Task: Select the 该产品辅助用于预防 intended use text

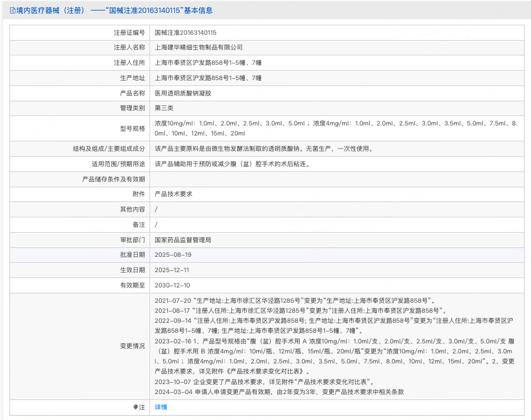Action: 233,164
